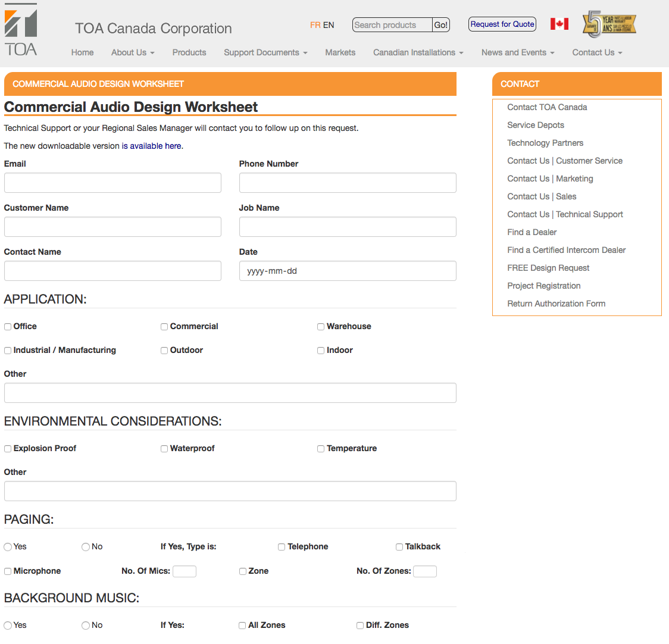
Task: Go to the Home nav item
Action: [82, 52]
